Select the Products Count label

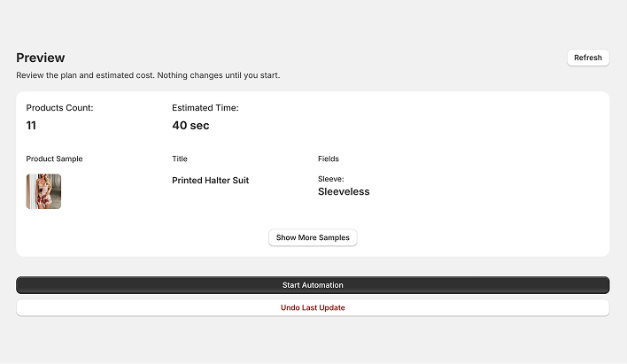[x=59, y=108]
